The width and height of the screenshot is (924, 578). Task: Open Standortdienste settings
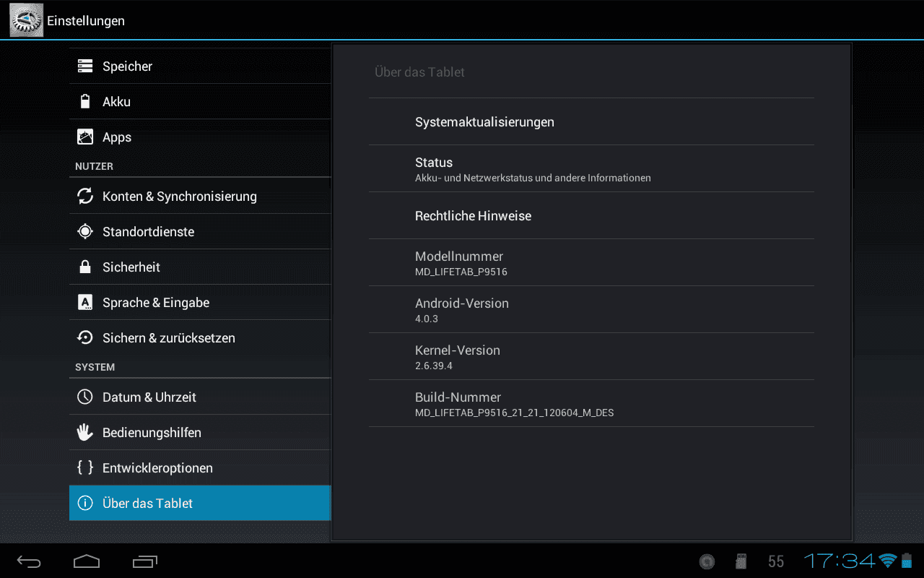(x=200, y=232)
